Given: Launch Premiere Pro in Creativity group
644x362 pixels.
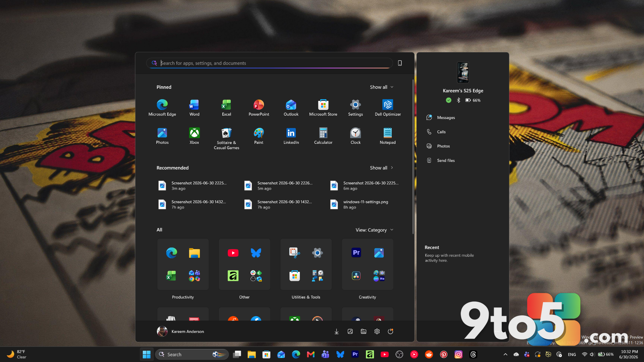Looking at the screenshot, I should point(356,253).
